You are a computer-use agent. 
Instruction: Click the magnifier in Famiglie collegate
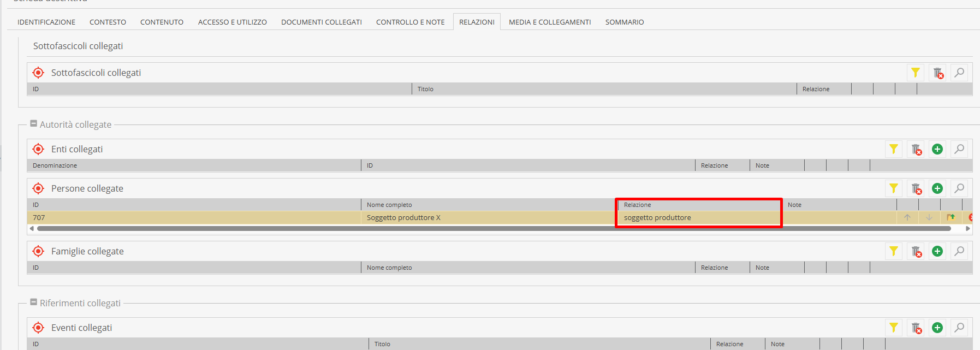point(959,251)
